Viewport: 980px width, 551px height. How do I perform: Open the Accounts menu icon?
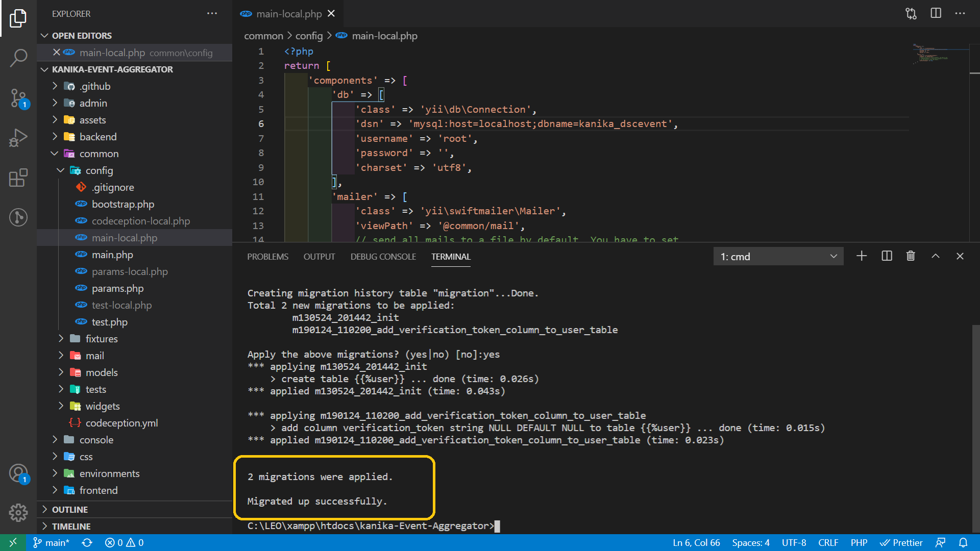pyautogui.click(x=18, y=473)
